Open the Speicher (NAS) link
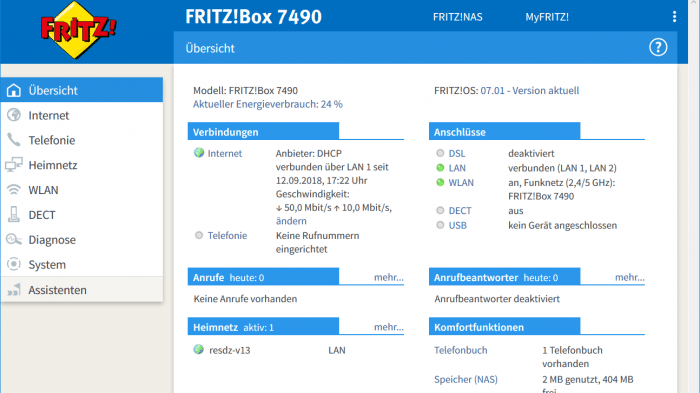The width and height of the screenshot is (700, 393). pyautogui.click(x=466, y=379)
